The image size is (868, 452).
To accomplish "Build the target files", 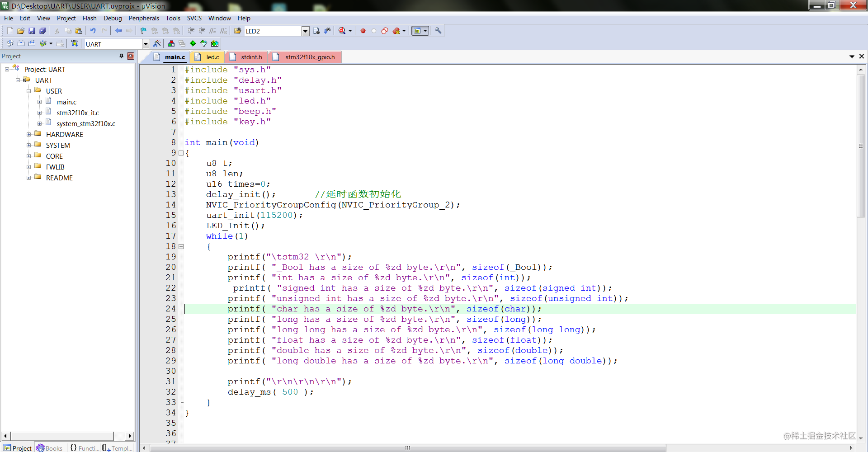I will click(21, 43).
